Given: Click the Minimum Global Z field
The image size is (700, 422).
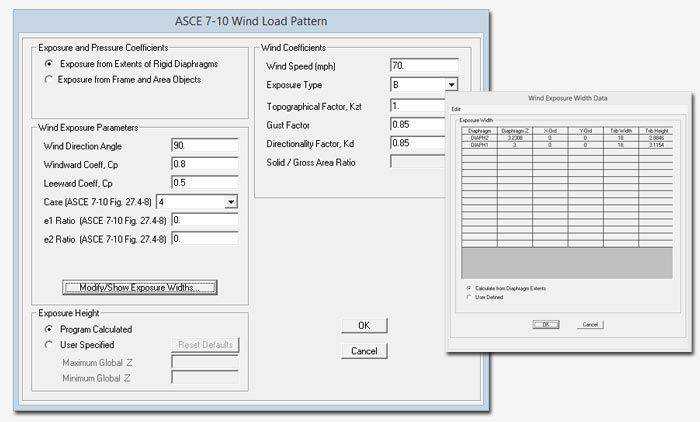Looking at the screenshot, I should coord(205,377).
